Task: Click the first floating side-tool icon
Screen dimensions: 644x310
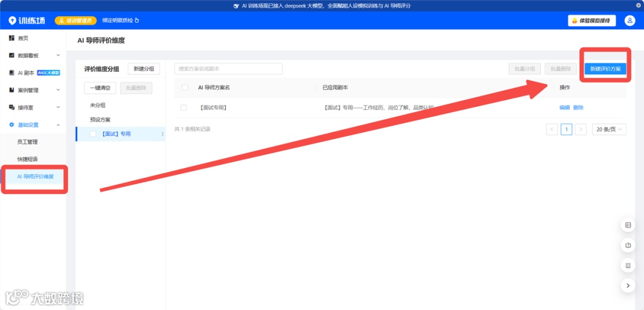Action: [x=628, y=225]
